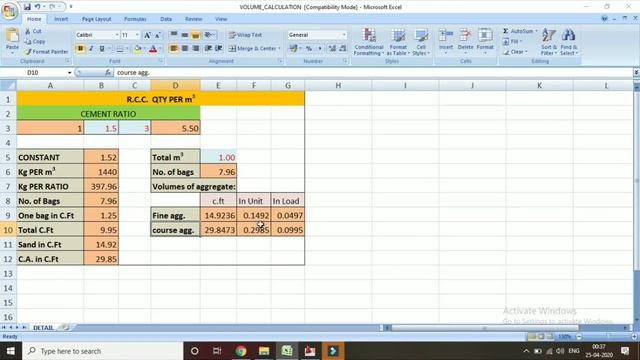Viewport: 640px width, 360px height.
Task: Increase cell indent
Action: coord(219,49)
